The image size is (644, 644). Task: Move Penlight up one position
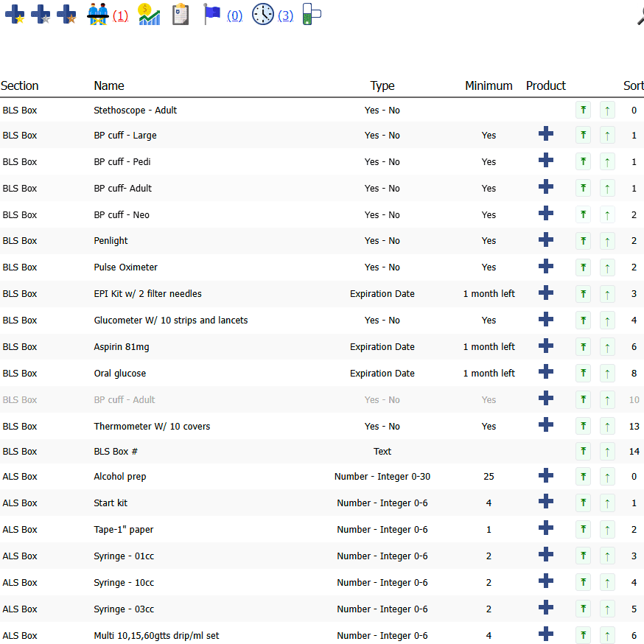click(607, 241)
